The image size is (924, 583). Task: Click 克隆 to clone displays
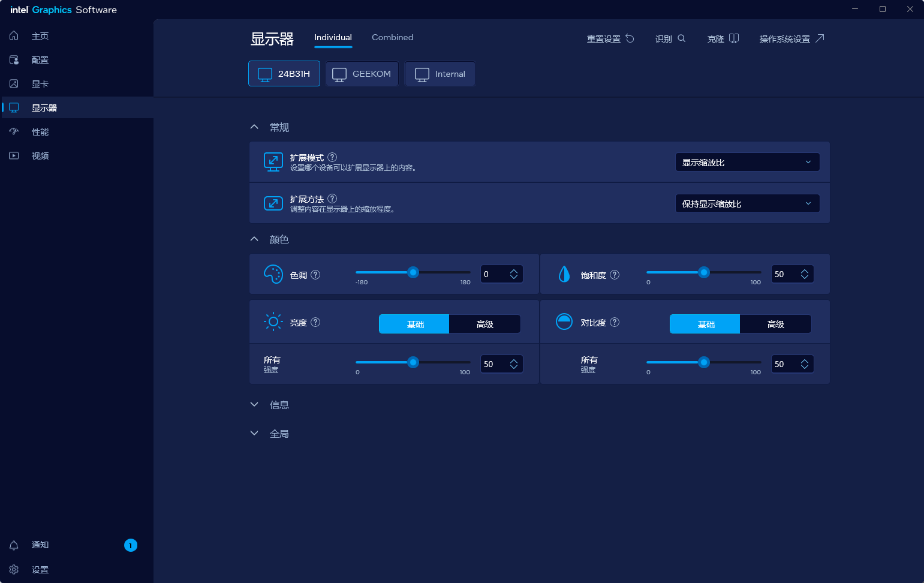[x=723, y=38]
